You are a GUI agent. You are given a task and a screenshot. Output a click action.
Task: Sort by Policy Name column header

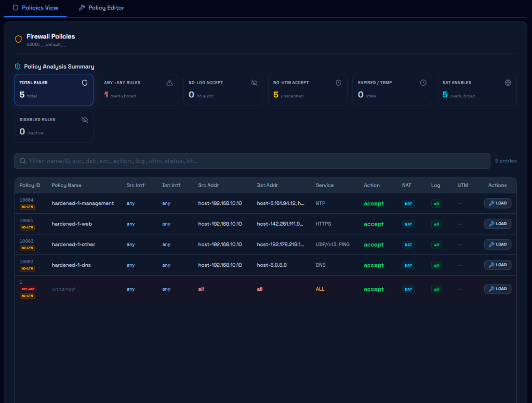click(66, 185)
